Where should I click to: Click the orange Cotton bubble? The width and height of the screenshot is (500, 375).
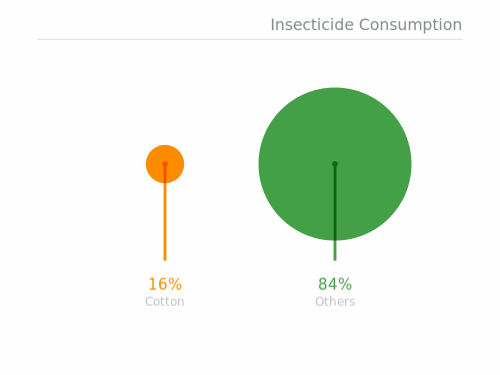[x=165, y=164]
